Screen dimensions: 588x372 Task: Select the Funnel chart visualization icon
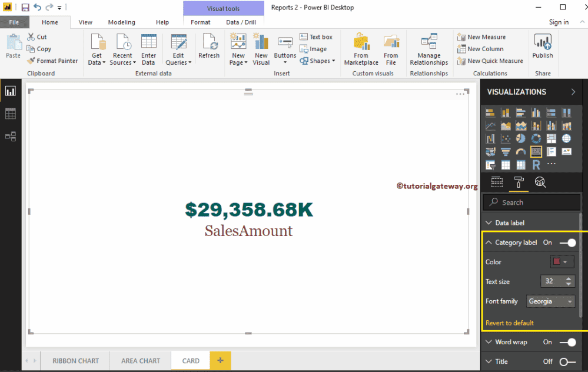click(506, 152)
